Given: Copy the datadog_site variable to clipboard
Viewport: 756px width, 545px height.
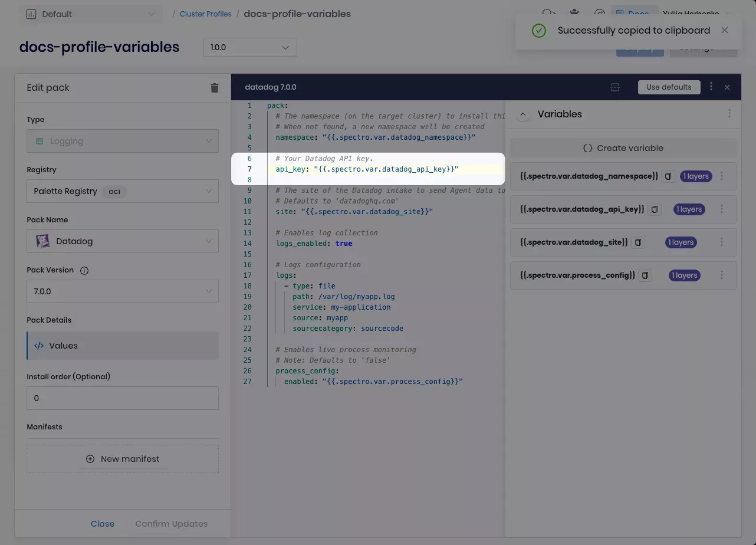Looking at the screenshot, I should coord(638,242).
